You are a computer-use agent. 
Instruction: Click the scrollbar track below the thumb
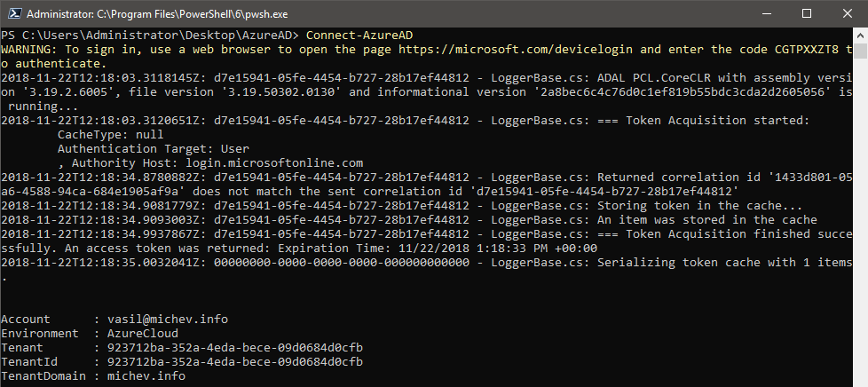(x=860, y=221)
